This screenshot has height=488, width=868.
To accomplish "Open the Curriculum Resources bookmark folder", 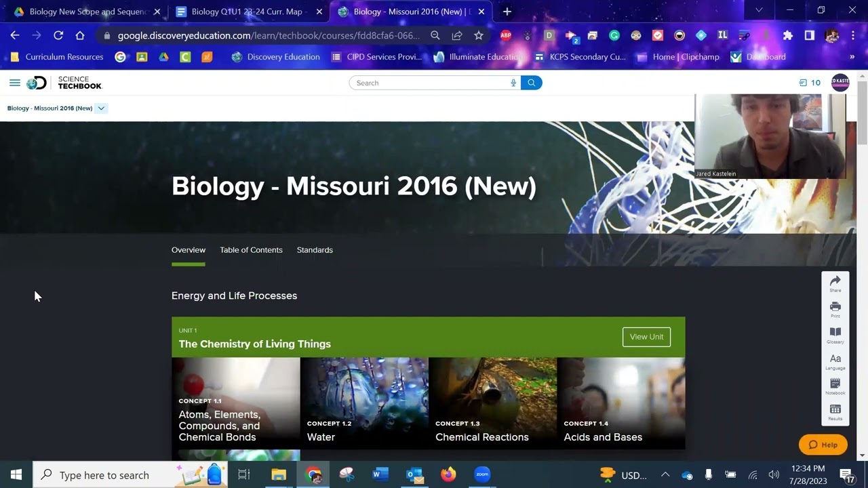I will click(58, 57).
